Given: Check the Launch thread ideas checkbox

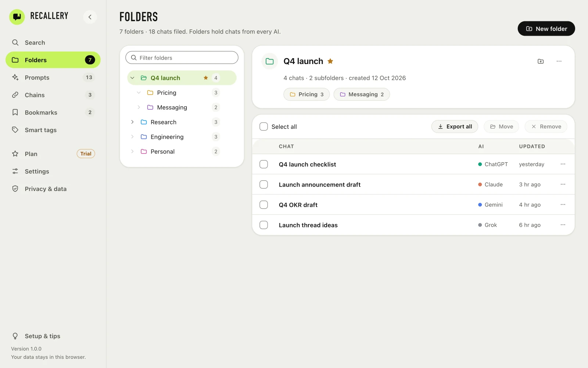Looking at the screenshot, I should coord(263,225).
